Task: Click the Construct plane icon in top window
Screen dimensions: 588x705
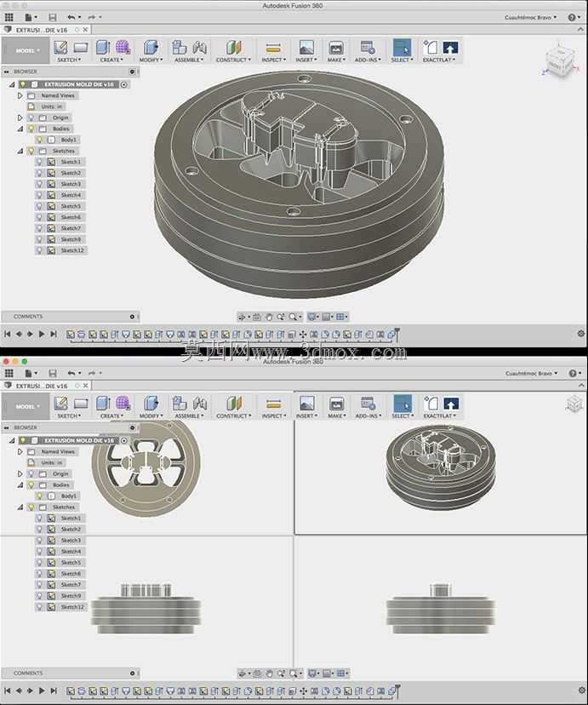Action: coord(233,48)
